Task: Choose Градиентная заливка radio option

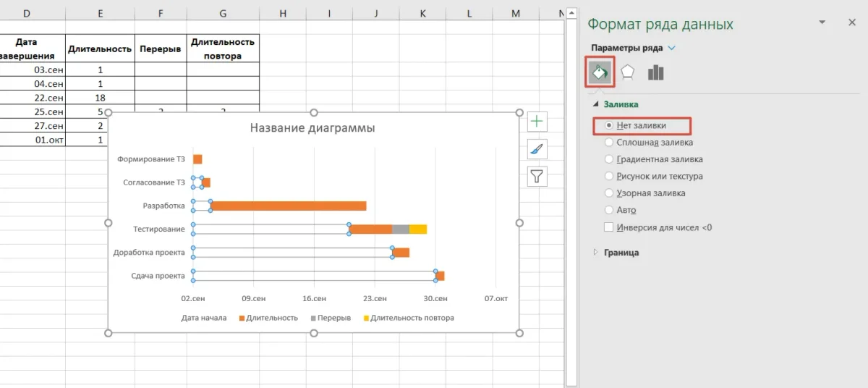Action: coord(609,159)
